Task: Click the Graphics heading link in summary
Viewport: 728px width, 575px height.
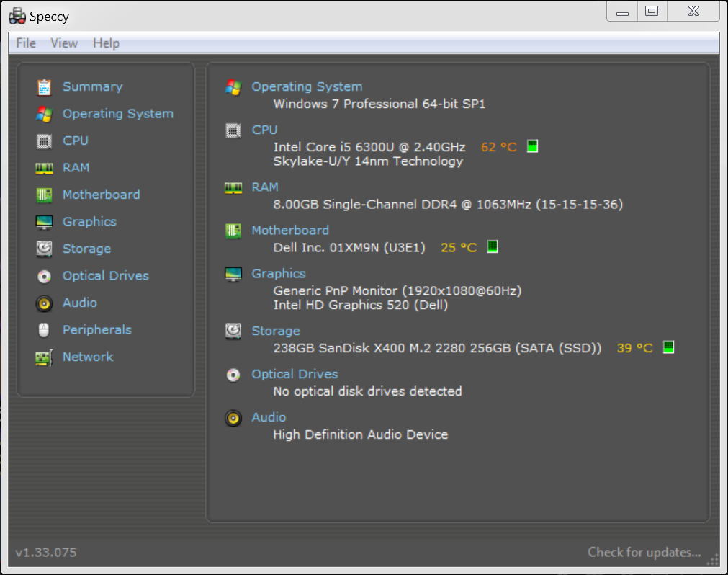Action: click(x=279, y=274)
